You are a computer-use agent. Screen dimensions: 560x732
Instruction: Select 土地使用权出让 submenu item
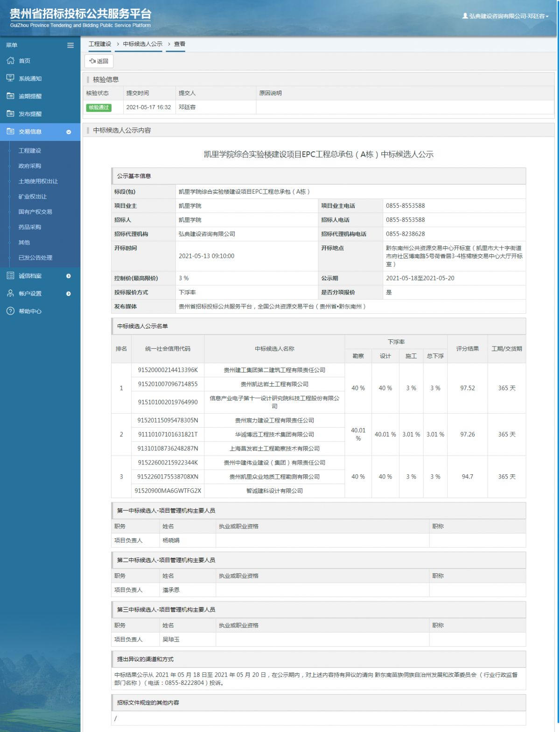click(x=38, y=181)
